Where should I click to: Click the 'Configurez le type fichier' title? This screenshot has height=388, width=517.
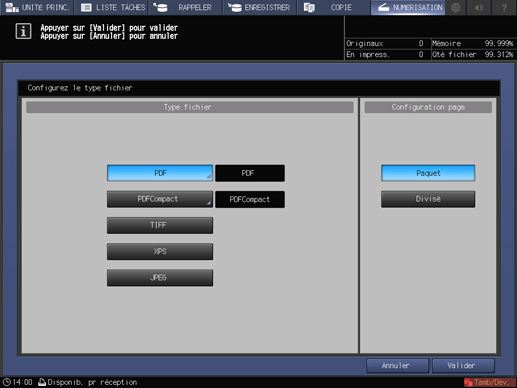point(80,88)
